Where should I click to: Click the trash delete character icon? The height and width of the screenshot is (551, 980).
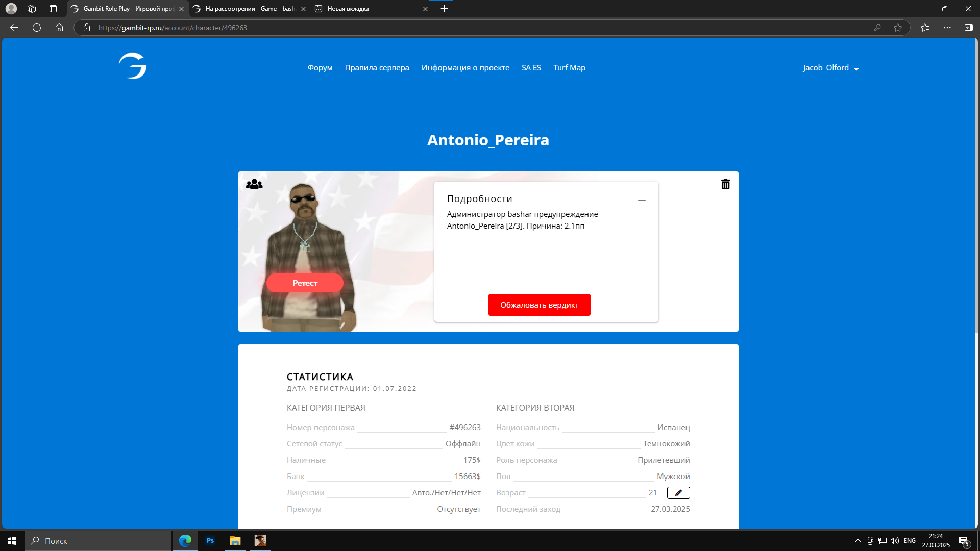[x=725, y=184]
